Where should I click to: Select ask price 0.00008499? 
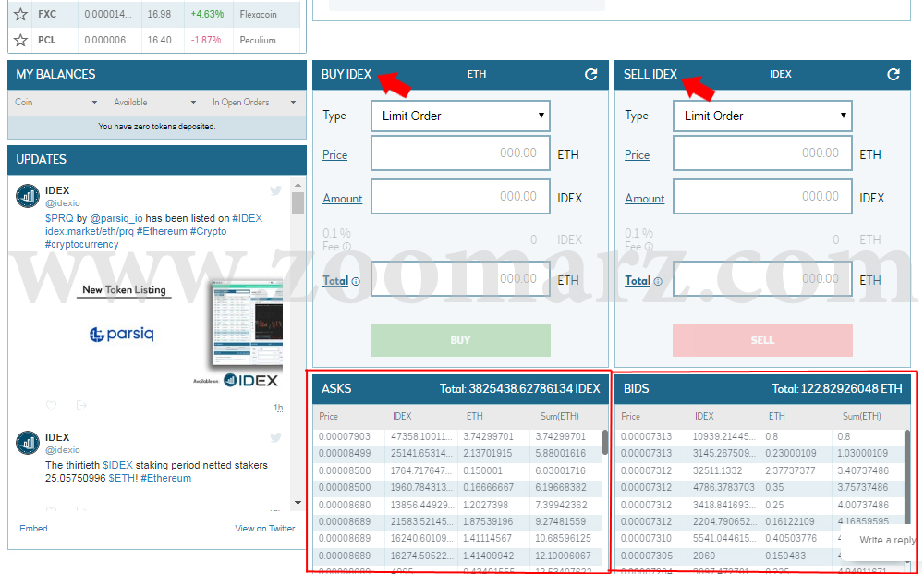(x=345, y=454)
